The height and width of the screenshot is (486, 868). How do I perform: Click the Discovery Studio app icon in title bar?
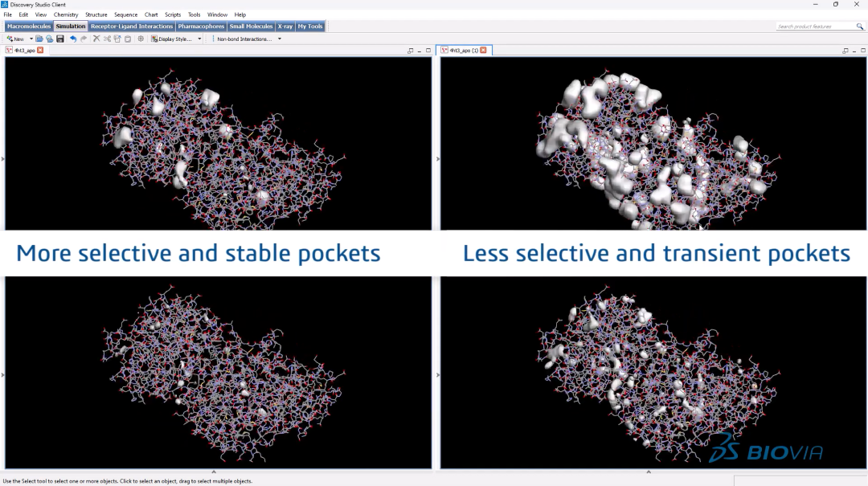pos(5,5)
